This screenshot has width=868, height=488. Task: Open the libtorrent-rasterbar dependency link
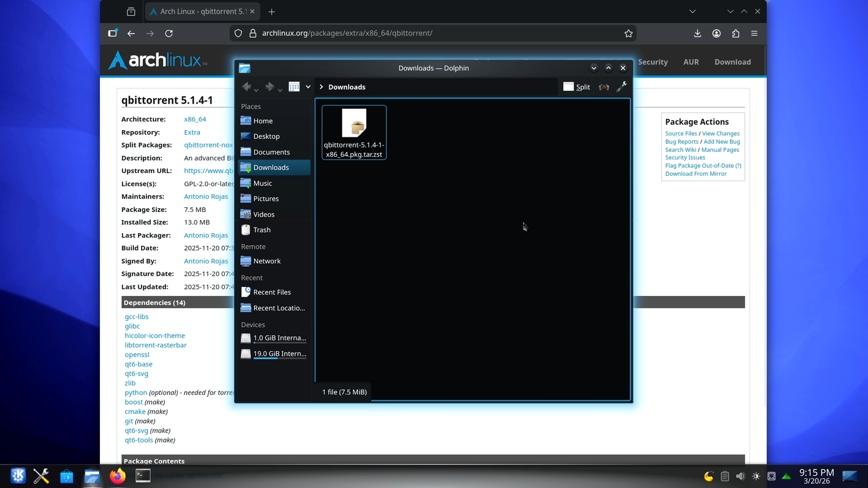155,345
